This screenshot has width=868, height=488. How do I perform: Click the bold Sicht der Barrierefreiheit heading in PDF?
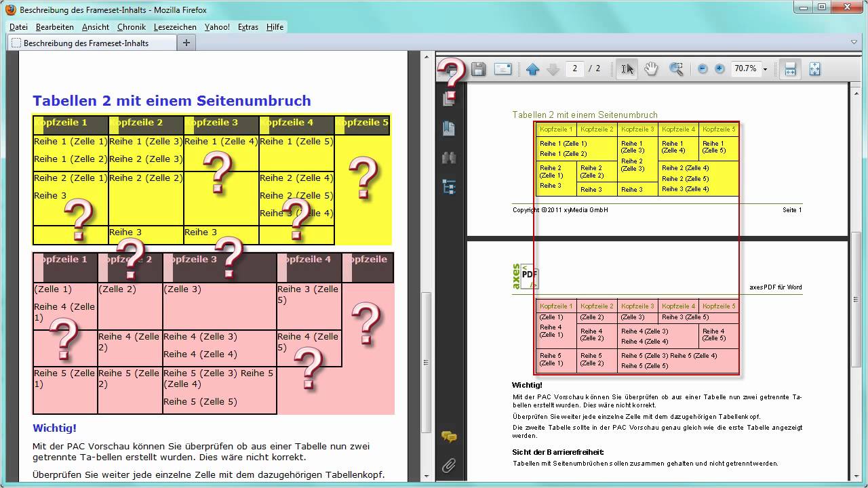557,452
